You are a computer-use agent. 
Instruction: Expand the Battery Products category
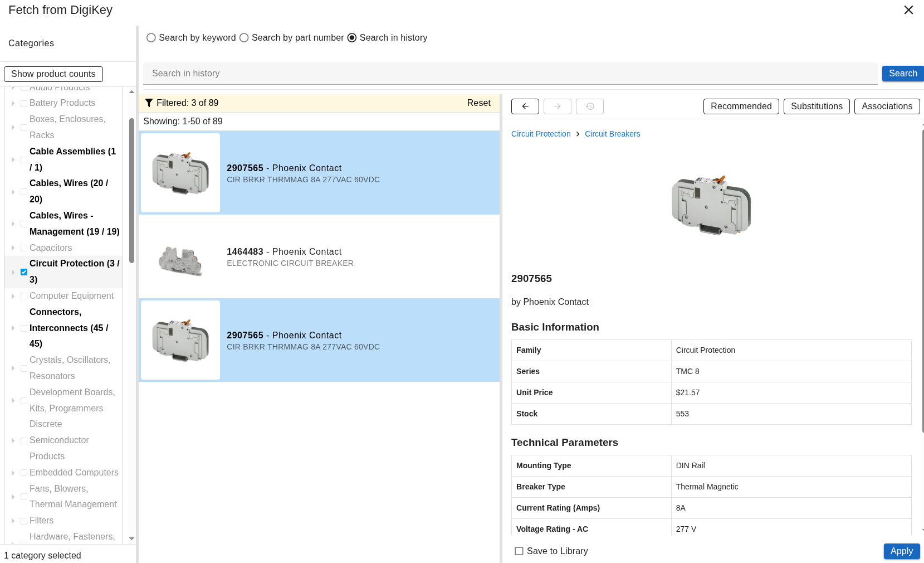tap(13, 103)
